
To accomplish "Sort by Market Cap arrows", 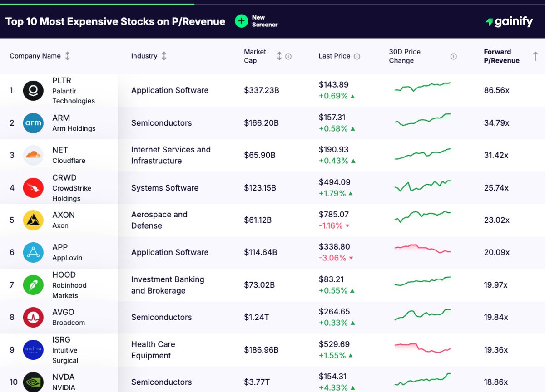I will (x=279, y=56).
